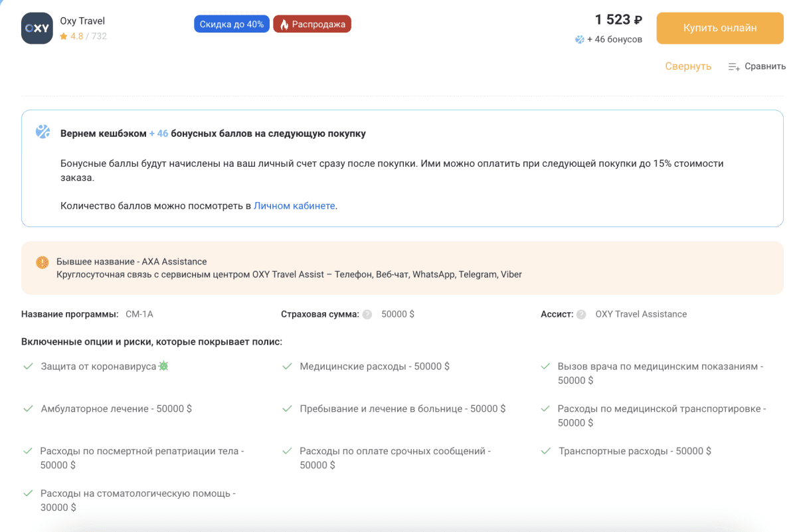Click the Распродажа sale badge
The image size is (797, 532).
[312, 25]
